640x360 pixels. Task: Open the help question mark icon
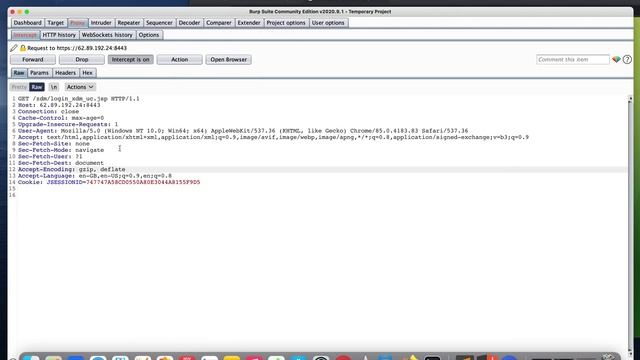[x=627, y=60]
